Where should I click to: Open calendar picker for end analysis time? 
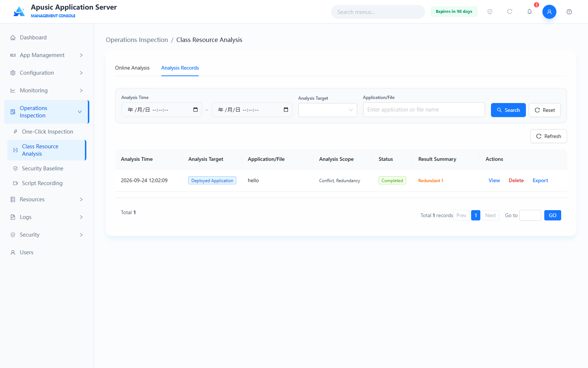(x=286, y=110)
